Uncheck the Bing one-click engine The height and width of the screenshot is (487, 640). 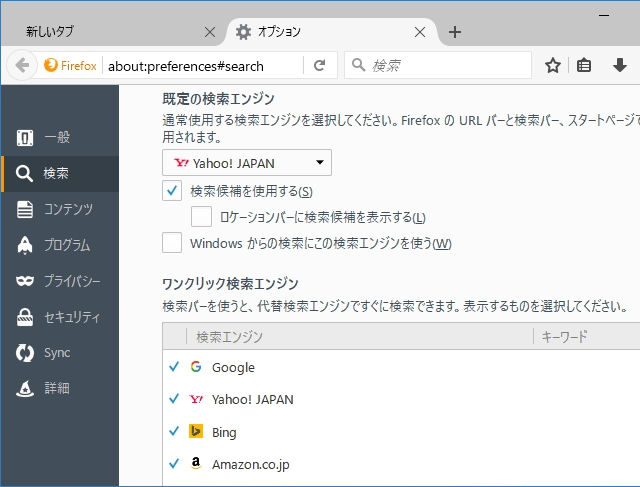174,431
